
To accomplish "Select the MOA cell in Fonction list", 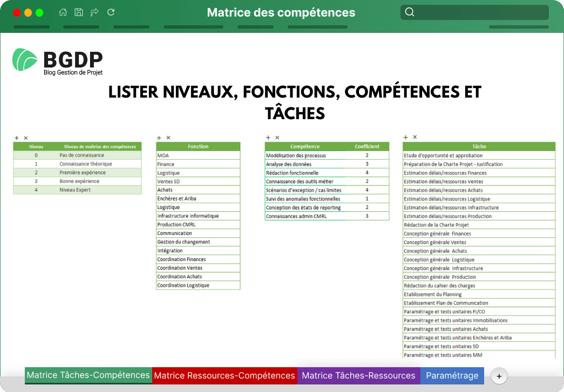I will pos(198,155).
